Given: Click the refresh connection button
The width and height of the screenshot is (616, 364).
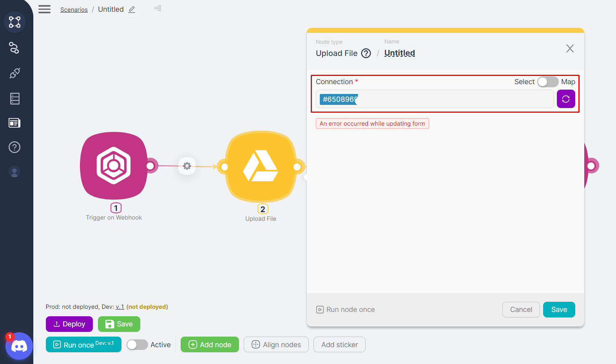Looking at the screenshot, I should coord(565,99).
